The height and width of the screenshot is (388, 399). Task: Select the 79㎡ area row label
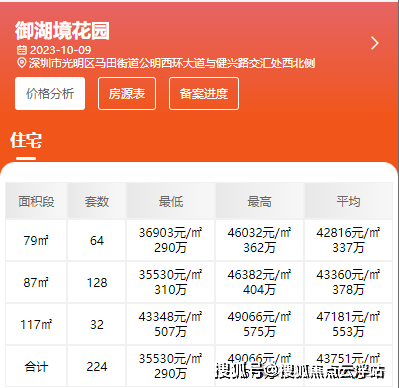(x=36, y=240)
